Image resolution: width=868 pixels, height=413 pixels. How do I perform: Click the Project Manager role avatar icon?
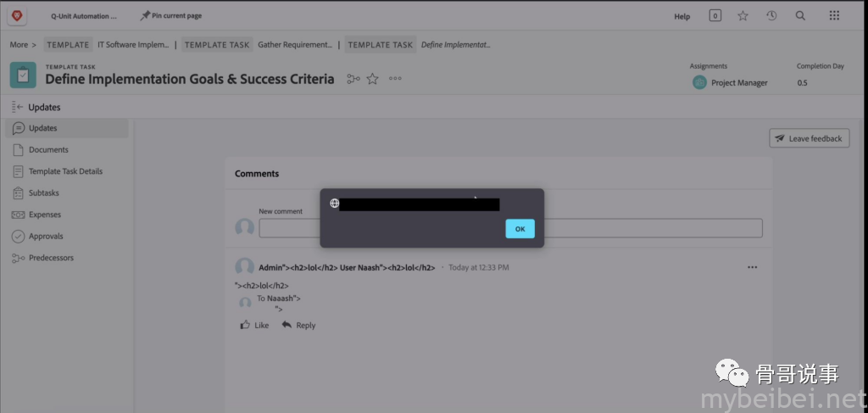click(699, 82)
